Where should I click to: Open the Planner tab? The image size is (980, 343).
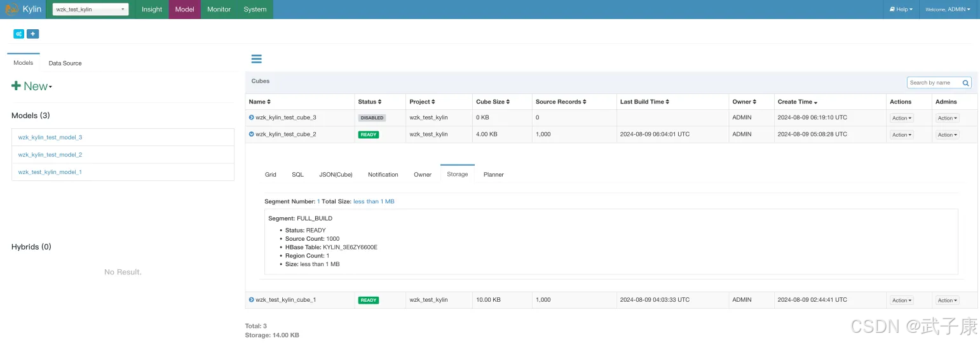pyautogui.click(x=493, y=175)
